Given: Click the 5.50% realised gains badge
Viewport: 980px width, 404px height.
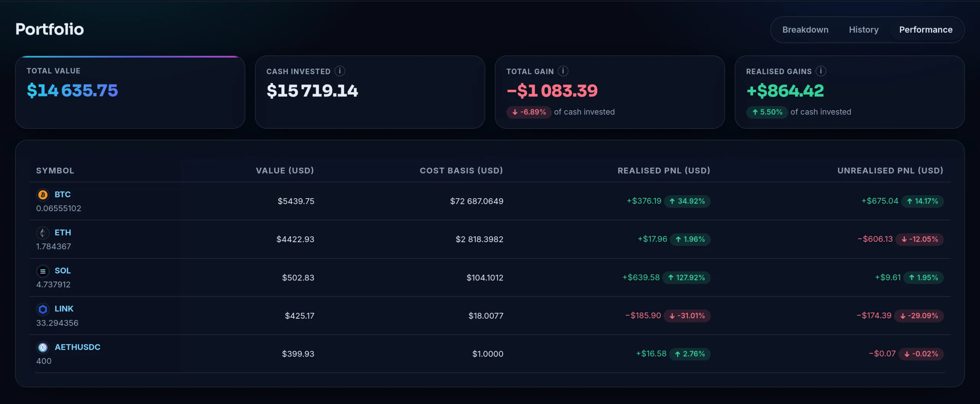Looking at the screenshot, I should [767, 112].
